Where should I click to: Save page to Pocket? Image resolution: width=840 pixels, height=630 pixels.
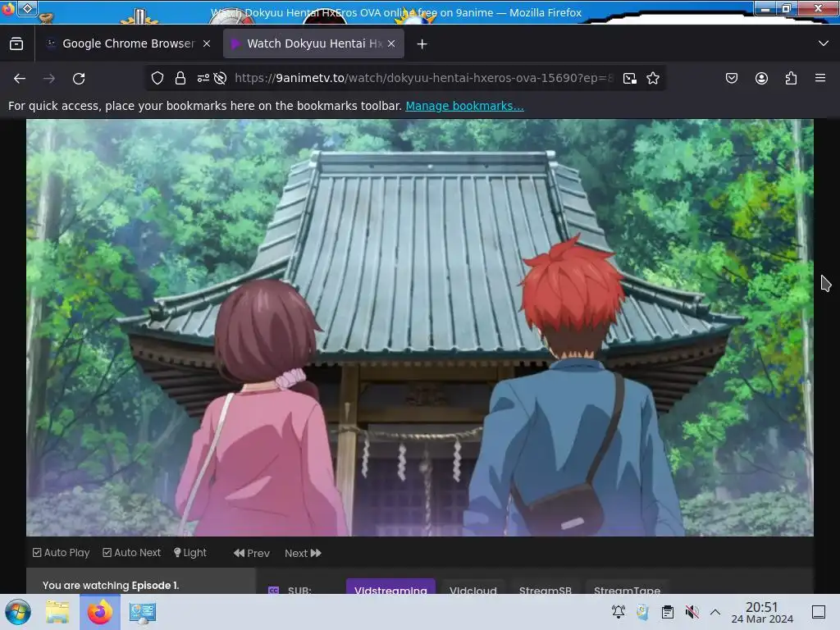click(731, 78)
